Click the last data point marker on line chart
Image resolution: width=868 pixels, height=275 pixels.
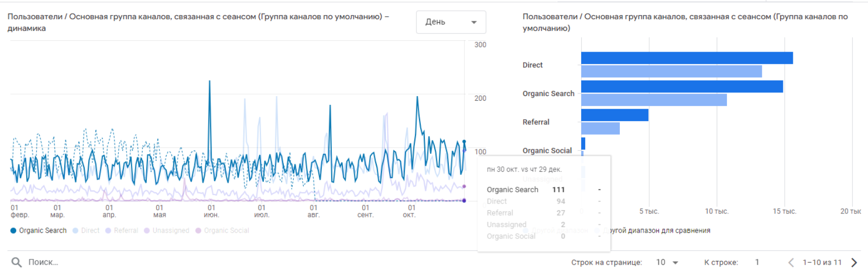(x=464, y=142)
